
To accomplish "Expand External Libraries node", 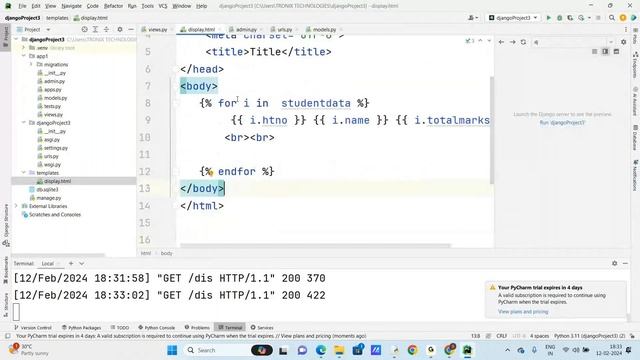I will pos(16,206).
